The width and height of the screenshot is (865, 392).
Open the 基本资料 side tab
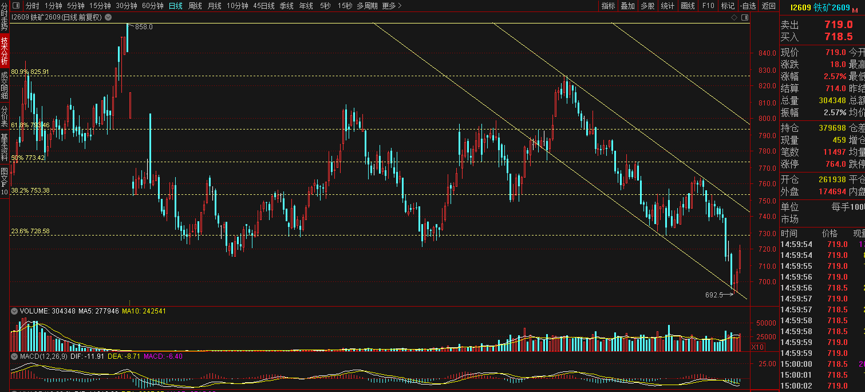pos(4,146)
